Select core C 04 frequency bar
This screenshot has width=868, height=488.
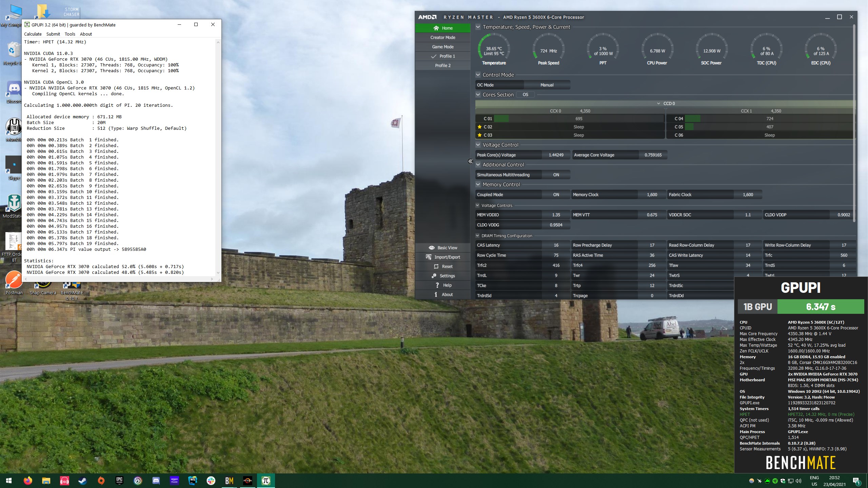click(770, 119)
